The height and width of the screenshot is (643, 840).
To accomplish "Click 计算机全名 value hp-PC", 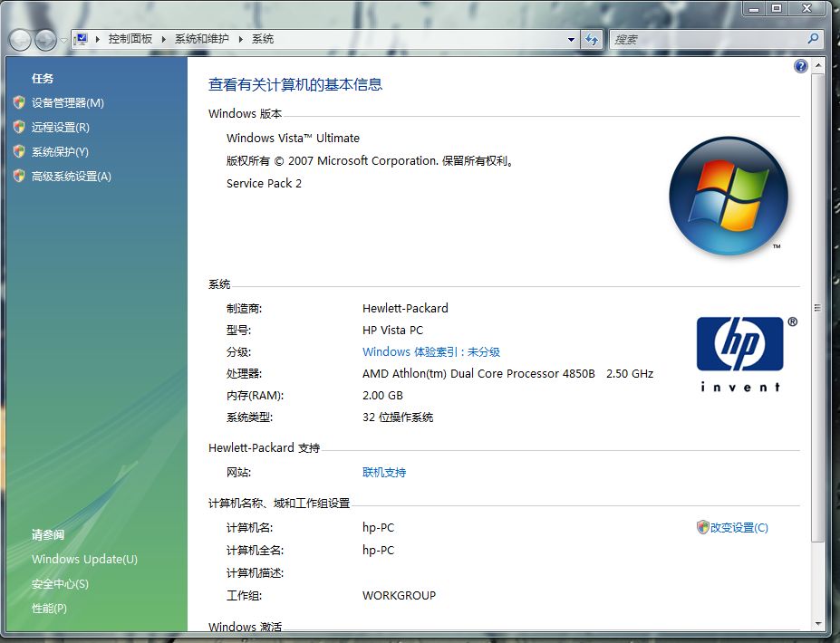I will click(x=378, y=551).
